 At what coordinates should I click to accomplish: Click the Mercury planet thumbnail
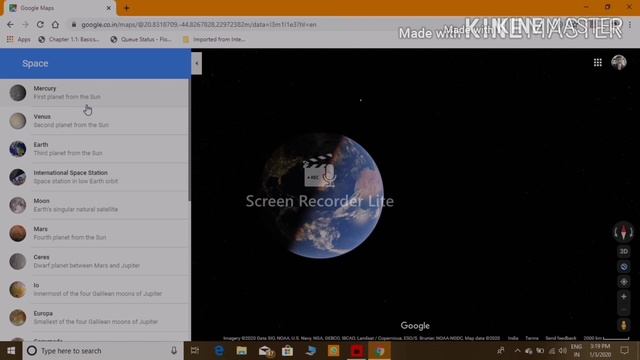pos(18,93)
